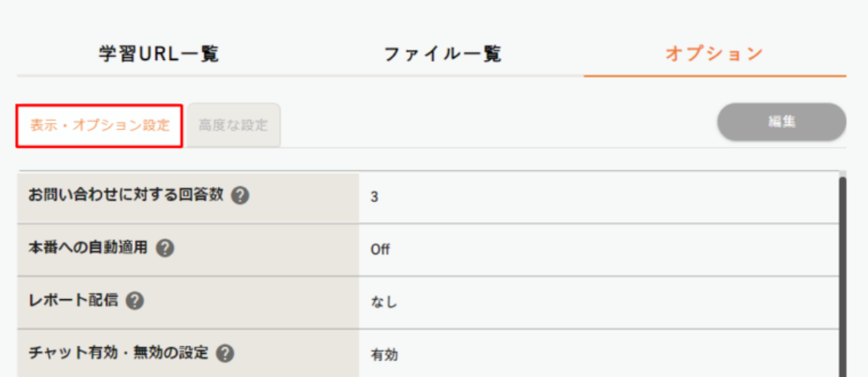Select the 表示・オプション設定 sub-tab
This screenshot has height=377, width=868.
tap(100, 126)
